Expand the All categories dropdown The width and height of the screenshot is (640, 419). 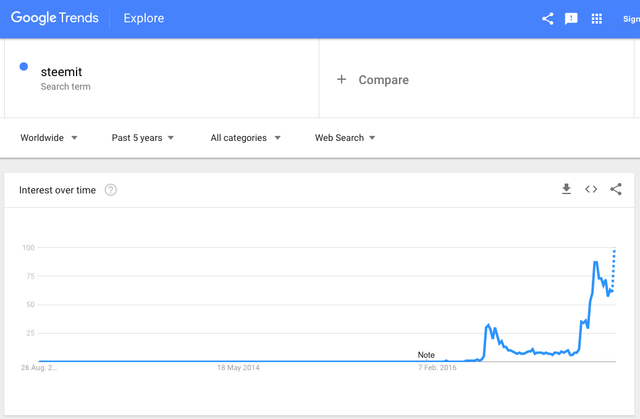245,137
